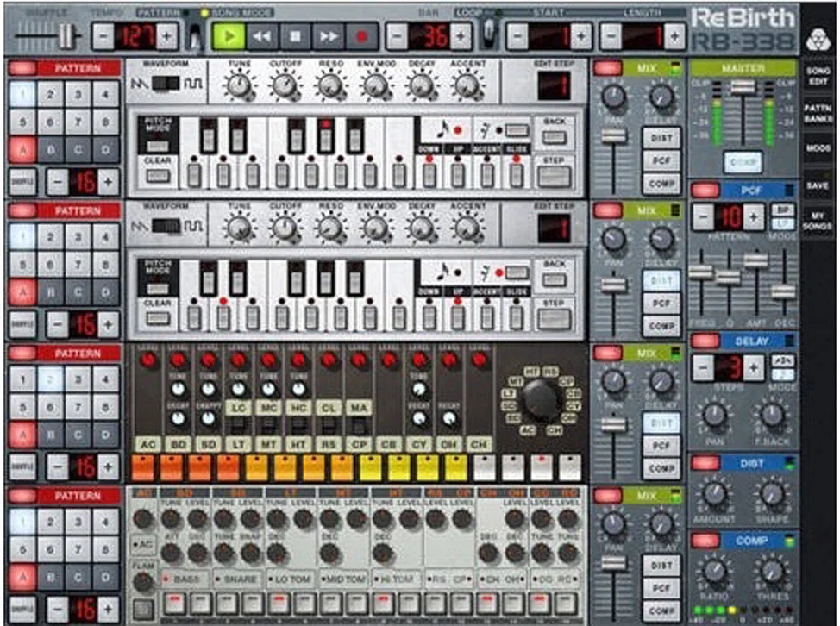Decrease tempo with the minus next to 127
The height and width of the screenshot is (626, 840).
tap(103, 36)
